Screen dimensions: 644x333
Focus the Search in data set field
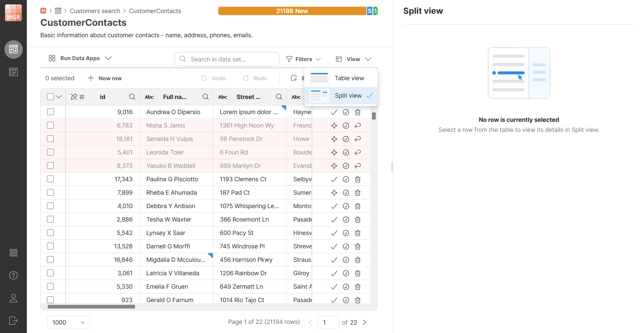click(227, 59)
